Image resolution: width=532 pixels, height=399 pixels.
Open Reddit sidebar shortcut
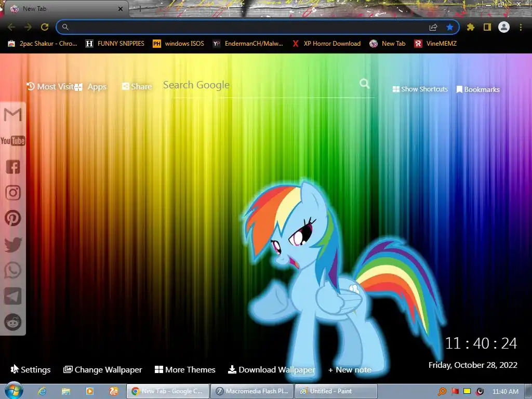pos(13,322)
